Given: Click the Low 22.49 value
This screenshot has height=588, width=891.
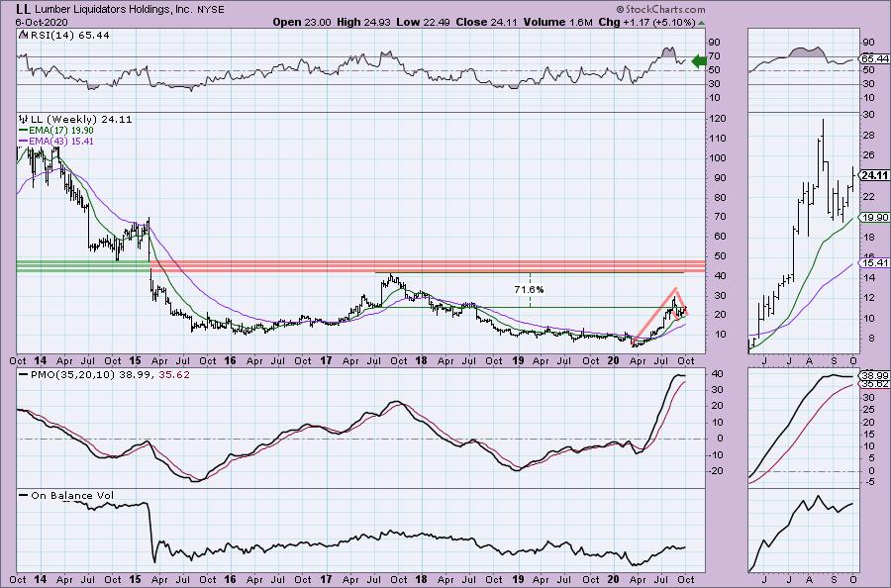Looking at the screenshot, I should click(x=422, y=22).
